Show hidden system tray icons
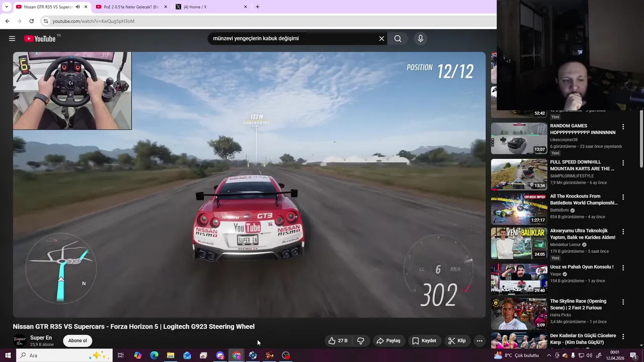The width and height of the screenshot is (644, 362). (x=549, y=355)
